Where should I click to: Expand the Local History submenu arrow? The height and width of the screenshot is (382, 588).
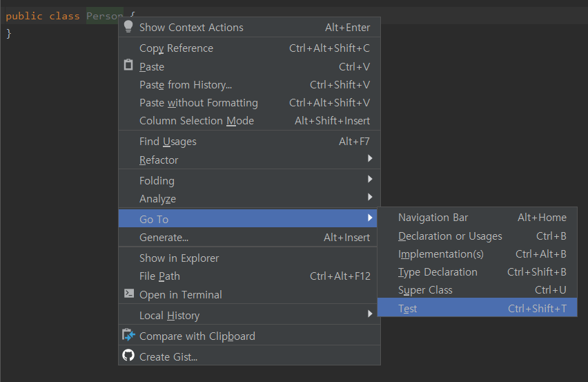370,314
